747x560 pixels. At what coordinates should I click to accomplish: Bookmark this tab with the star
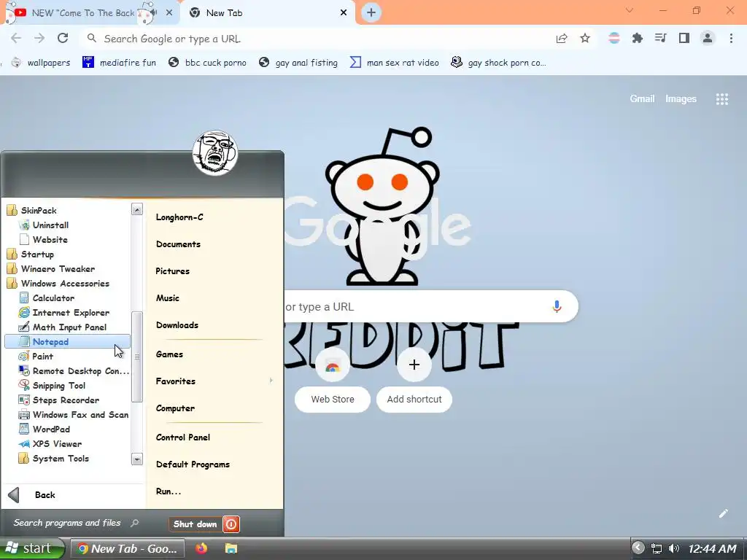[x=585, y=39]
